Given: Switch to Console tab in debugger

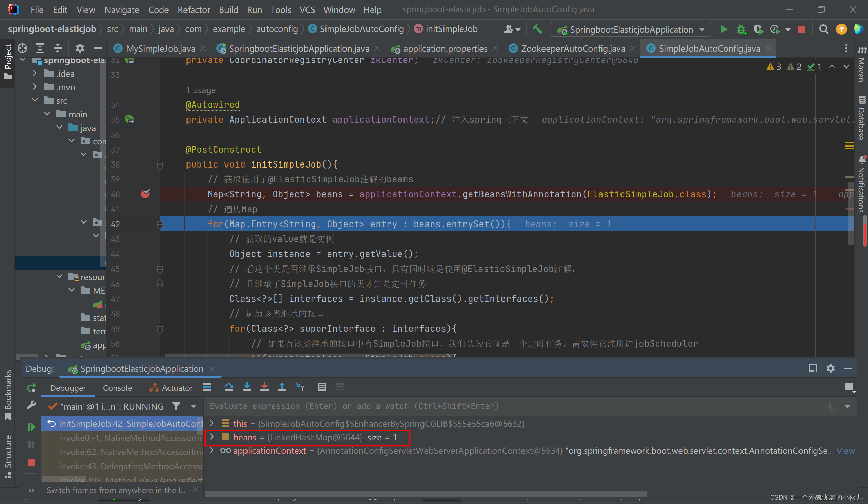Looking at the screenshot, I should click(x=117, y=388).
